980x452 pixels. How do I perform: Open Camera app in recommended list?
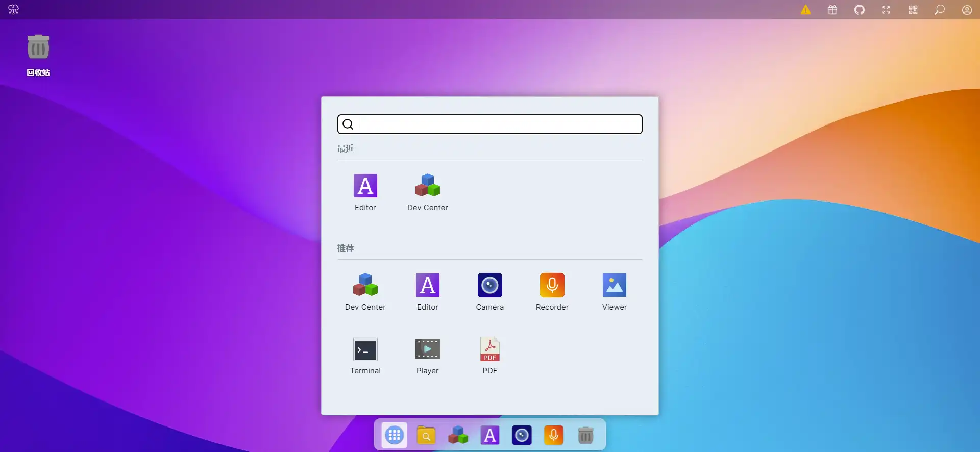point(489,286)
